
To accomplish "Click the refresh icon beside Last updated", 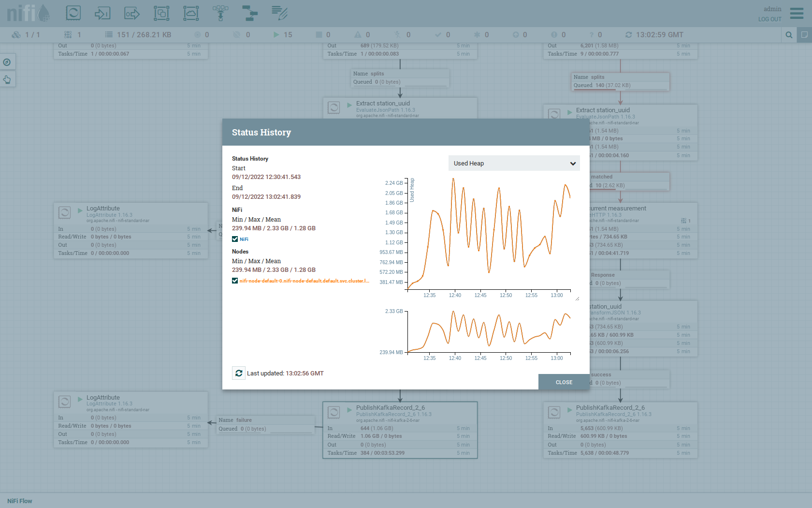I will click(239, 373).
